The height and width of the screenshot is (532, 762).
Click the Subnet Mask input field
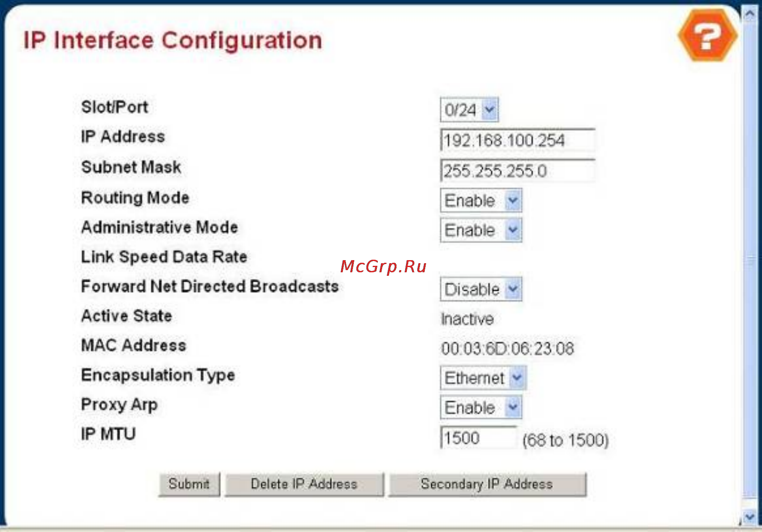point(517,171)
